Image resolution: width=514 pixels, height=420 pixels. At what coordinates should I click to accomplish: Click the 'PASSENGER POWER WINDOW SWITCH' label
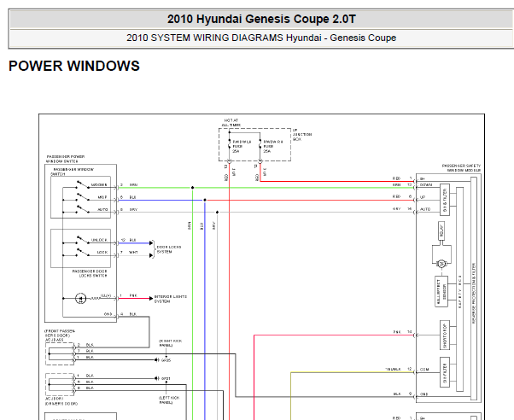pyautogui.click(x=65, y=159)
